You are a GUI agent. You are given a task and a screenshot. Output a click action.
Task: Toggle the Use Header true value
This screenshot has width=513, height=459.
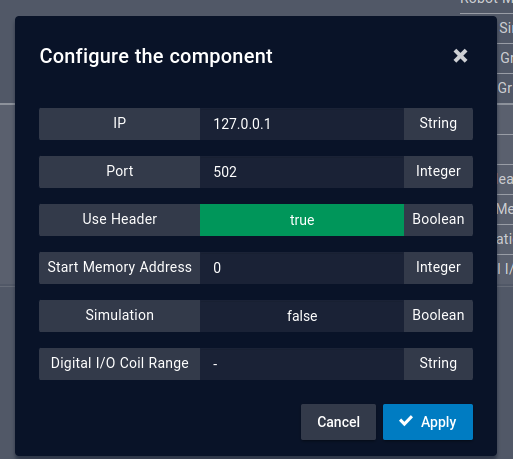point(302,220)
